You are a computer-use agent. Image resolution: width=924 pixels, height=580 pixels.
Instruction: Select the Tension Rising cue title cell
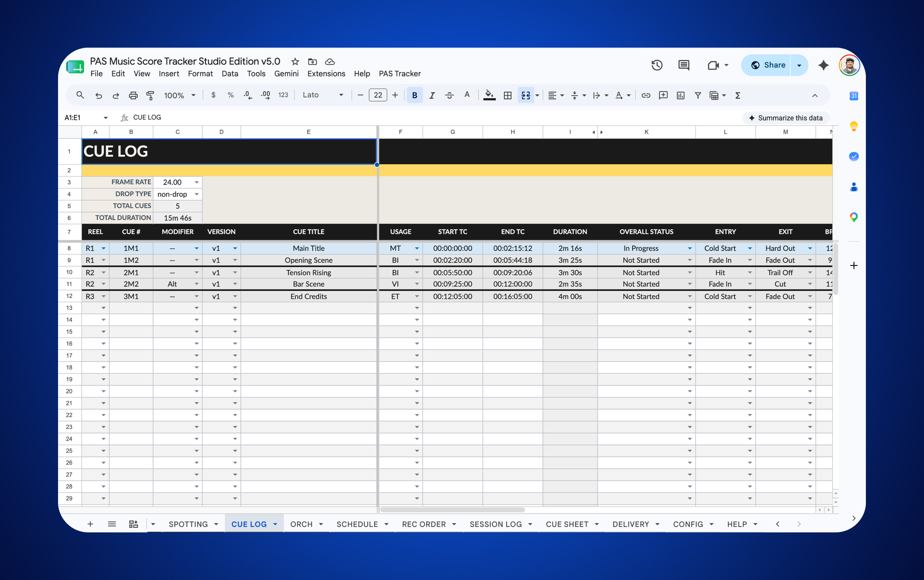(x=308, y=272)
